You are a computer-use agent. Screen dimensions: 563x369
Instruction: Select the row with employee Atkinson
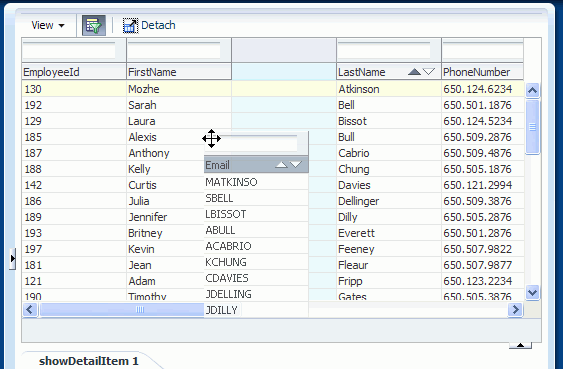(x=273, y=89)
